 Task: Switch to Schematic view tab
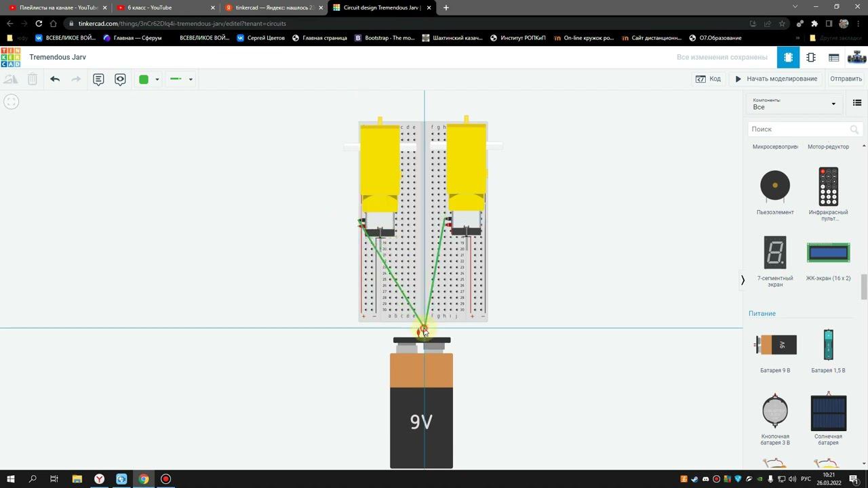pyautogui.click(x=811, y=58)
